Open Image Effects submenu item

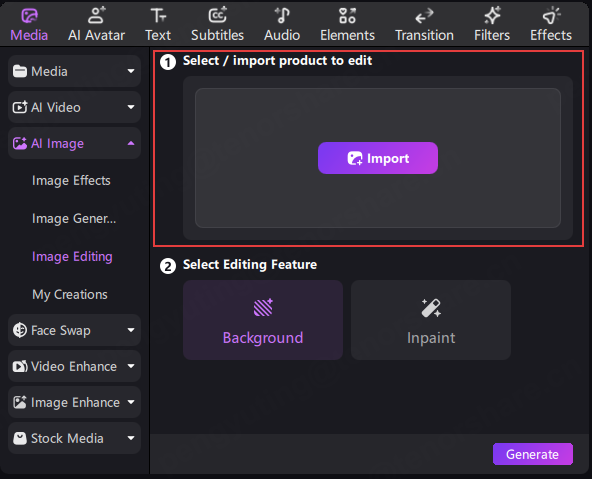pyautogui.click(x=71, y=180)
